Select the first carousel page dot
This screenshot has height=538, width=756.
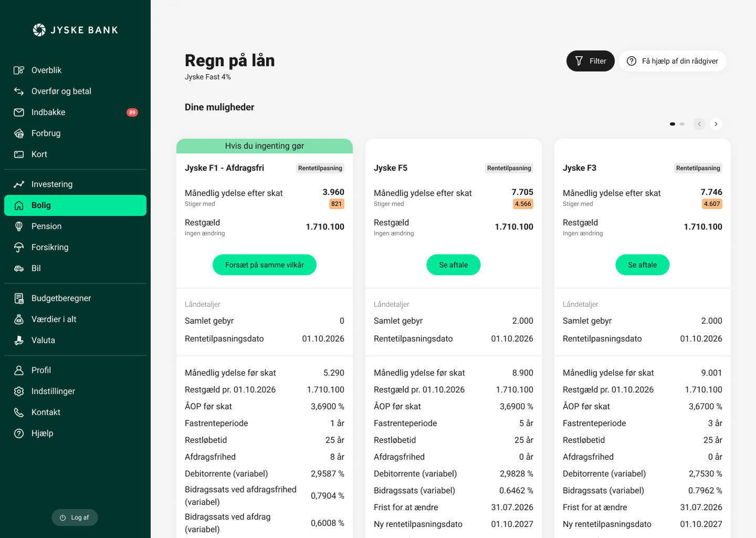(673, 124)
